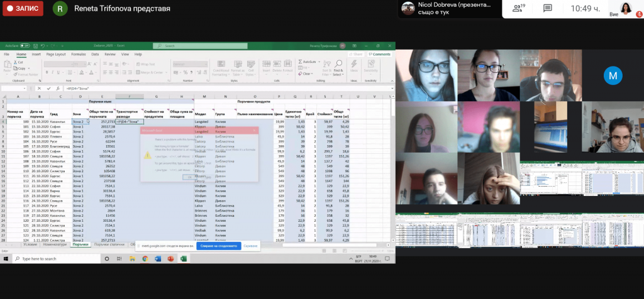Screen dimensions: 644x299
Task: Click the Ideas lightning icon
Action: (x=353, y=65)
